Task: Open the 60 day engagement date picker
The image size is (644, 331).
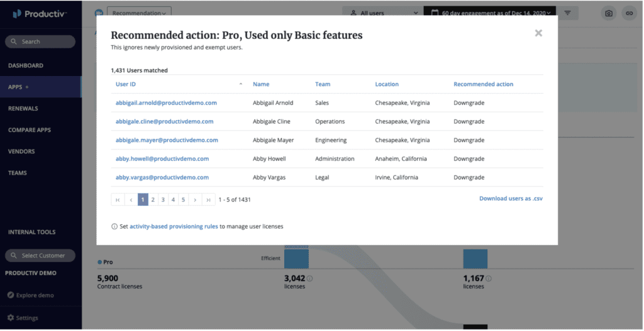Action: coord(489,13)
